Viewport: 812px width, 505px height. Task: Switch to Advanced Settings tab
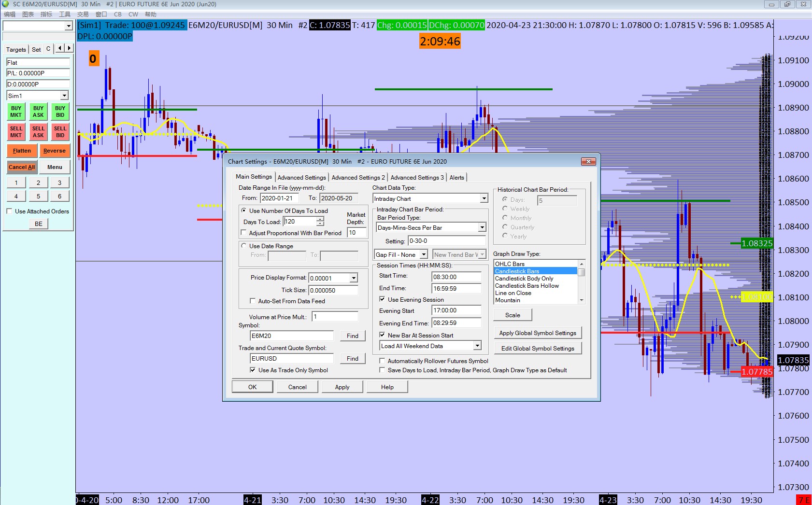[x=301, y=178]
